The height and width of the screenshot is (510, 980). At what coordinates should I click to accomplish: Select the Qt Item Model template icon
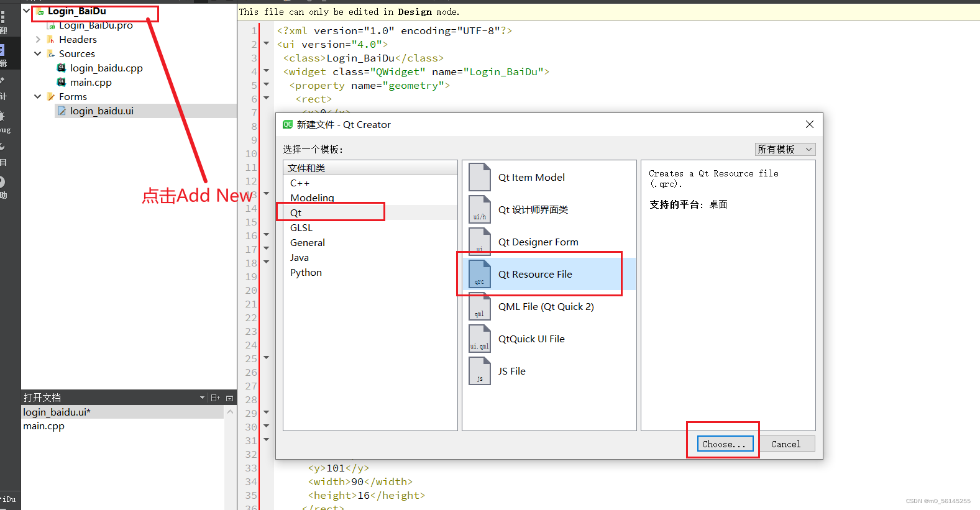tap(479, 177)
